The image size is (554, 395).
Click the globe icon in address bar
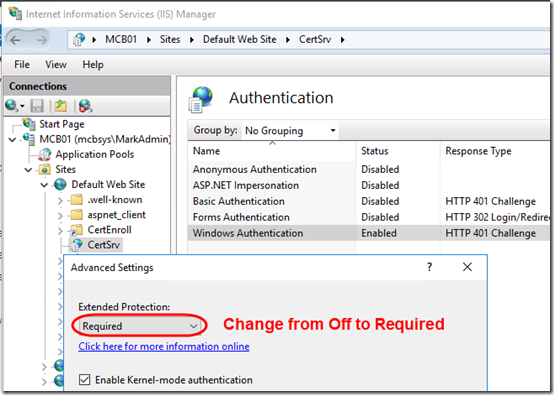(79, 40)
